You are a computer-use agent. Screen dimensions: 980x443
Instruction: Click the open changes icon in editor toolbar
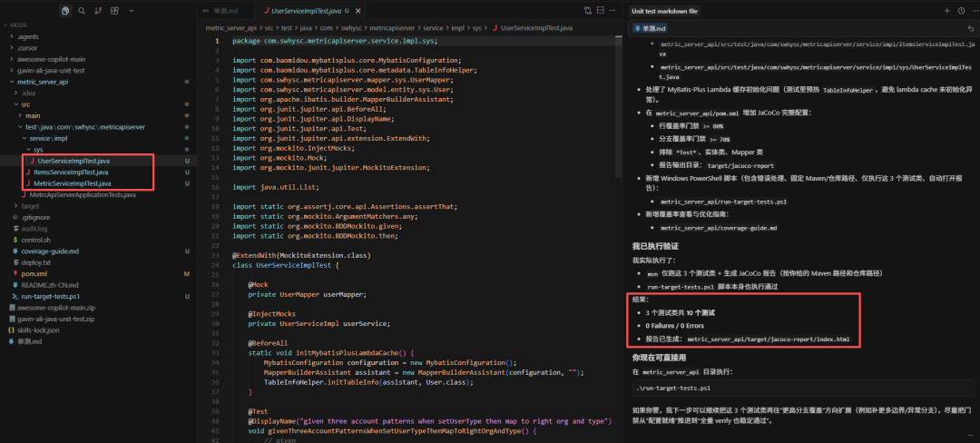click(x=587, y=11)
